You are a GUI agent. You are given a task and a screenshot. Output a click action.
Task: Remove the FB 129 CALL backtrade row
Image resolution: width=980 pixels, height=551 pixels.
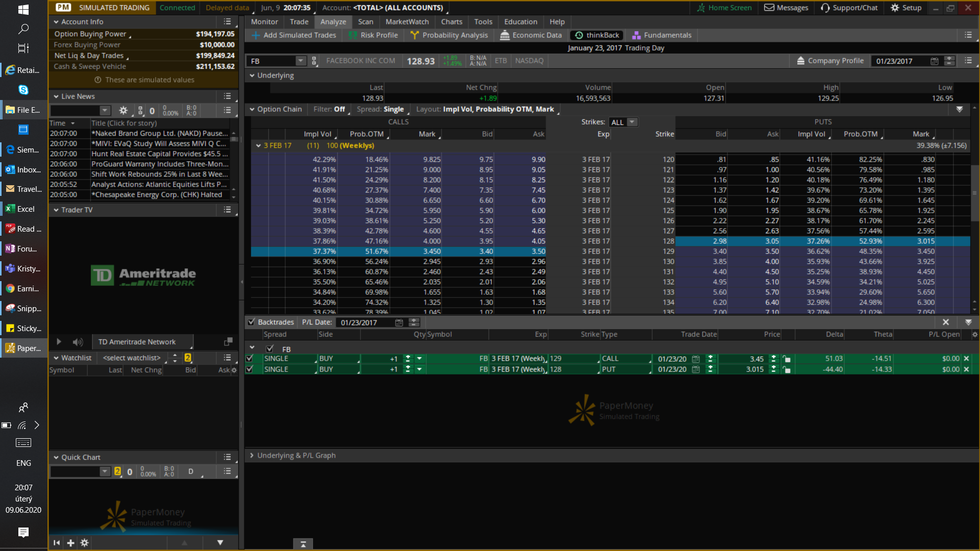point(966,359)
